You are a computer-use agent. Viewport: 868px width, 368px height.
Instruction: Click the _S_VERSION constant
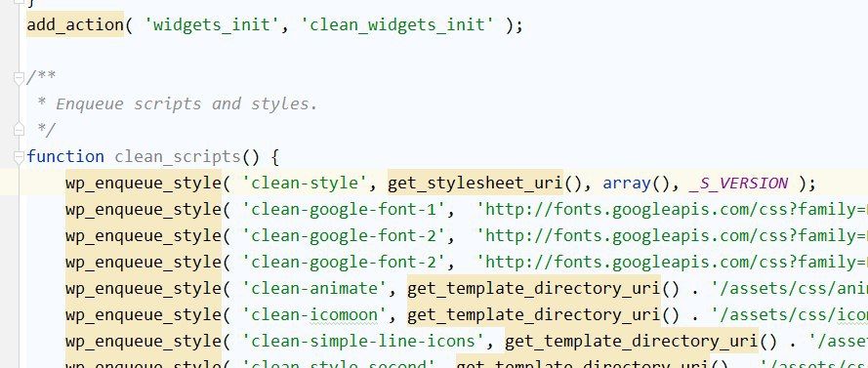(738, 183)
